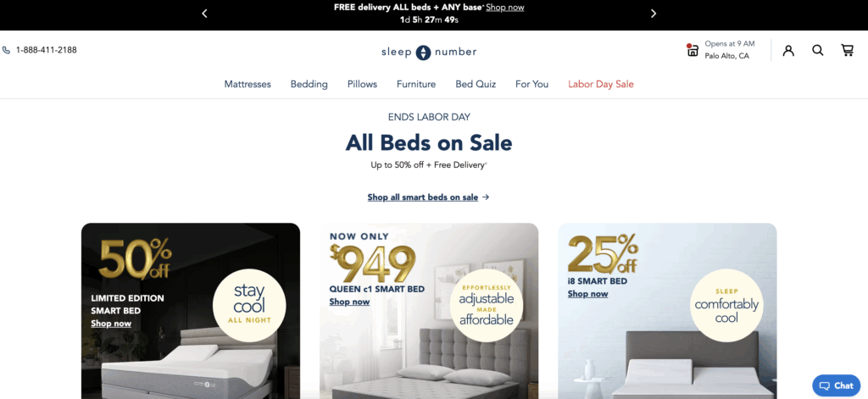868x399 pixels.
Task: Click the store locator icon
Action: click(x=692, y=50)
